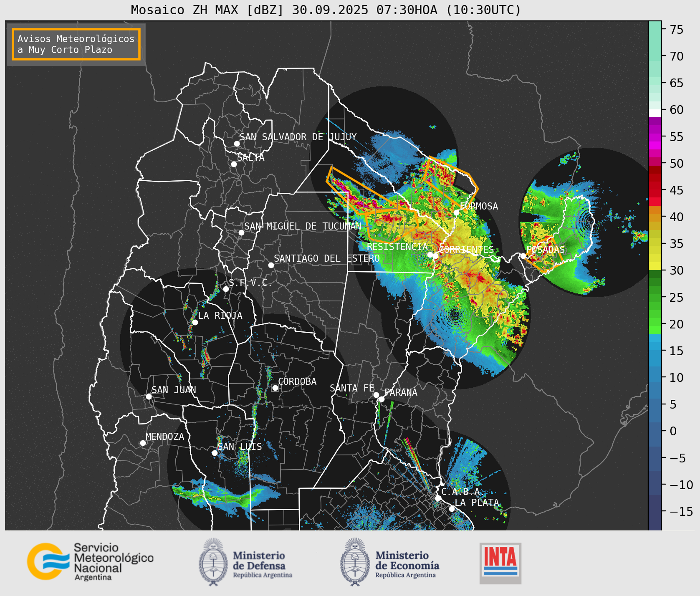
Task: Click the magenta 55 dBZ band on colorbar
Action: point(655,137)
